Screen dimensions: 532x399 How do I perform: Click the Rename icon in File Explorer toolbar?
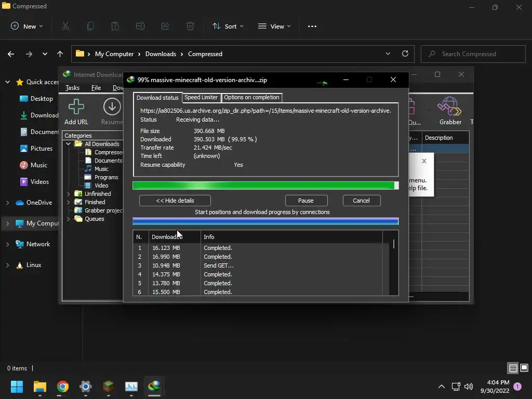point(140,26)
